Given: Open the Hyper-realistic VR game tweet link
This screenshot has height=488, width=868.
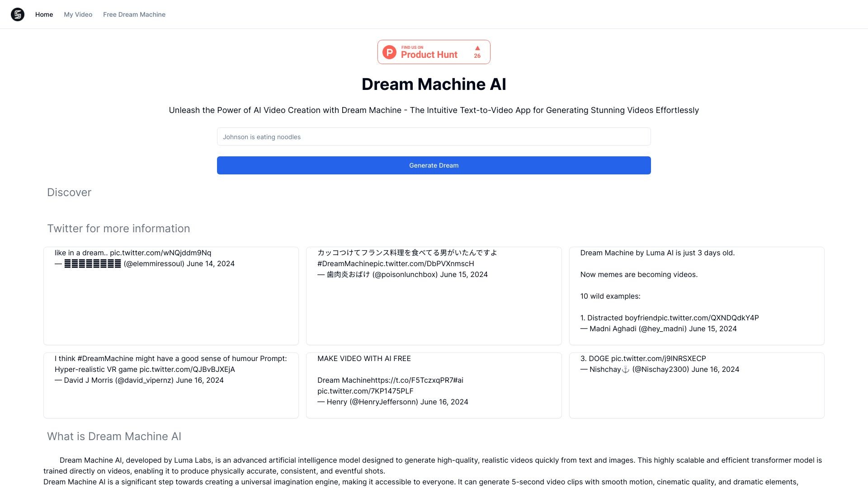Looking at the screenshot, I should pyautogui.click(x=187, y=369).
